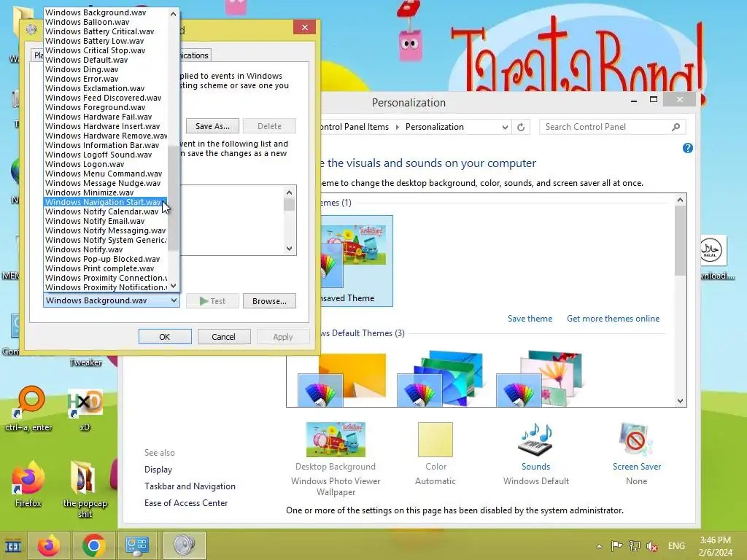Click the network tray icon

click(635, 546)
